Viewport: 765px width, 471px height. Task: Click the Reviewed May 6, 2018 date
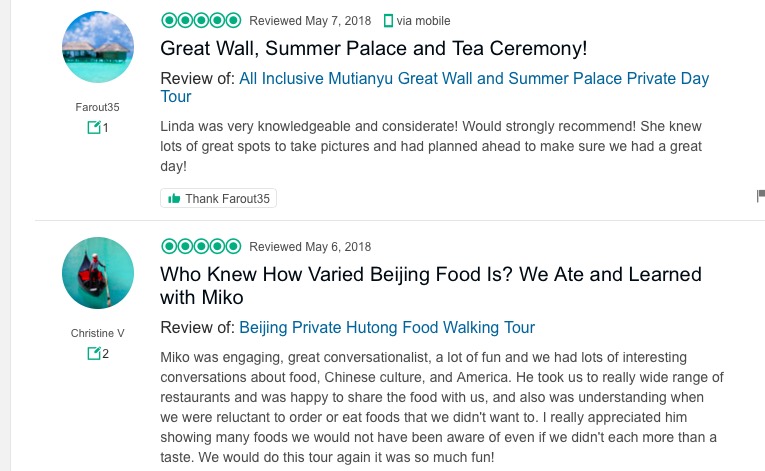pyautogui.click(x=309, y=247)
